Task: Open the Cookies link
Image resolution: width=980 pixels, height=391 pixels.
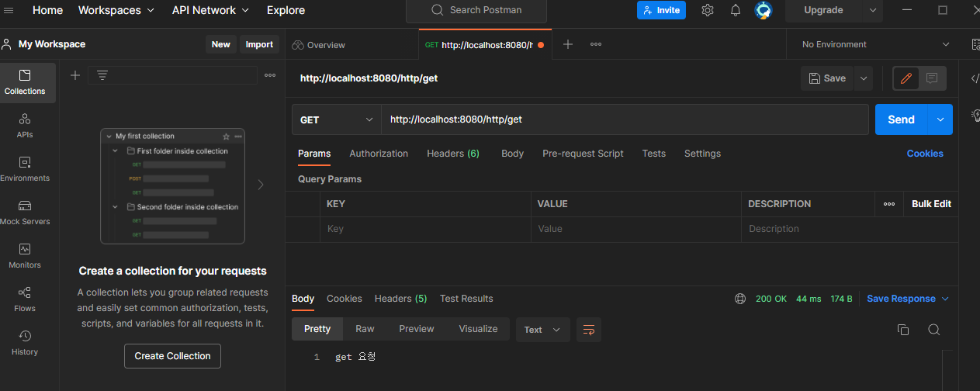Action: click(x=925, y=154)
